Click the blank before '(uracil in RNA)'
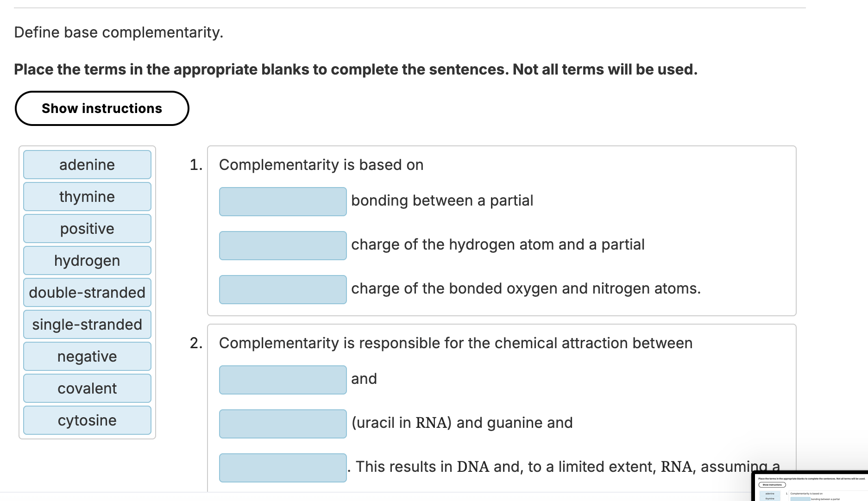 [x=283, y=423]
